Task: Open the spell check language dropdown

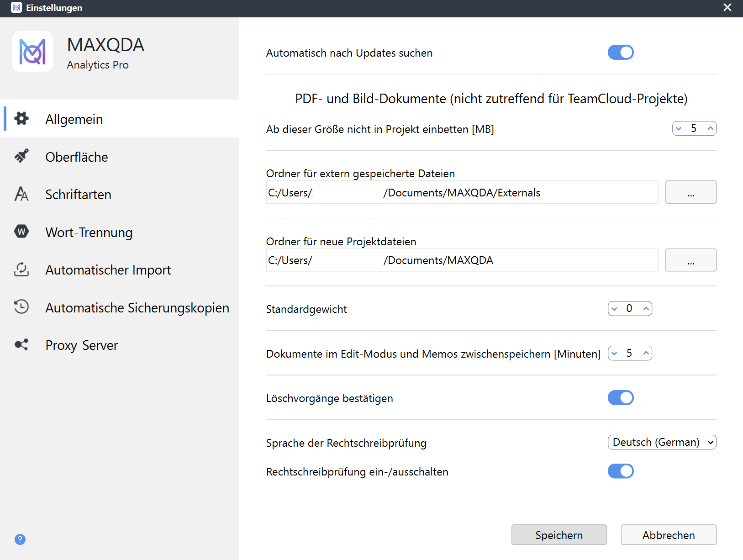Action: tap(662, 442)
